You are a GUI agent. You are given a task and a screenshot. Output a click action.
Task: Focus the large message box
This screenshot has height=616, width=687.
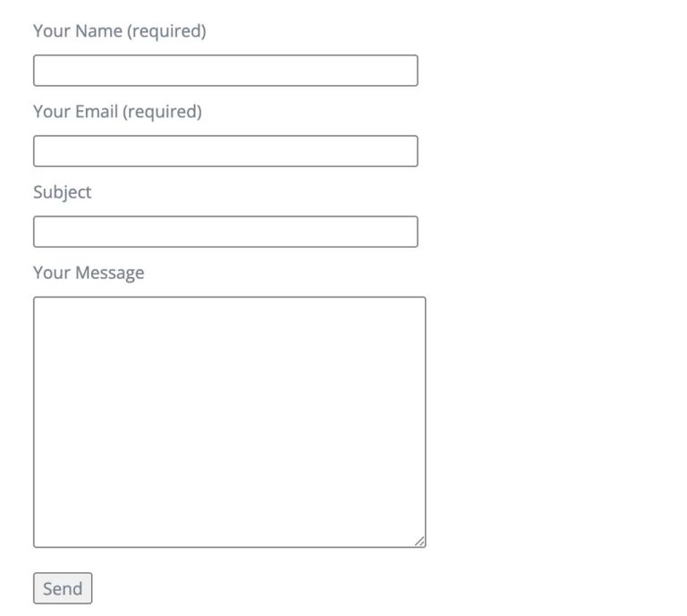[x=229, y=422]
